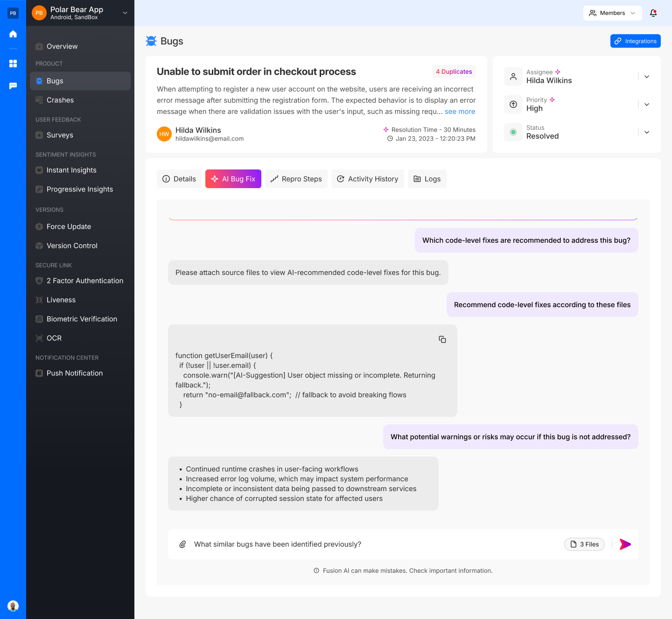Click the paperclip attach file icon
Viewport: 672px width, 619px height.
click(183, 544)
